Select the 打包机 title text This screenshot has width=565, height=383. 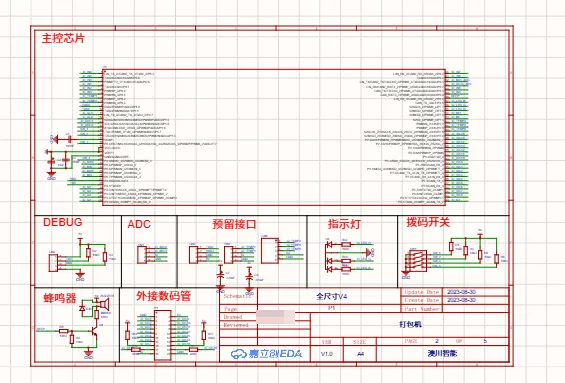(410, 324)
